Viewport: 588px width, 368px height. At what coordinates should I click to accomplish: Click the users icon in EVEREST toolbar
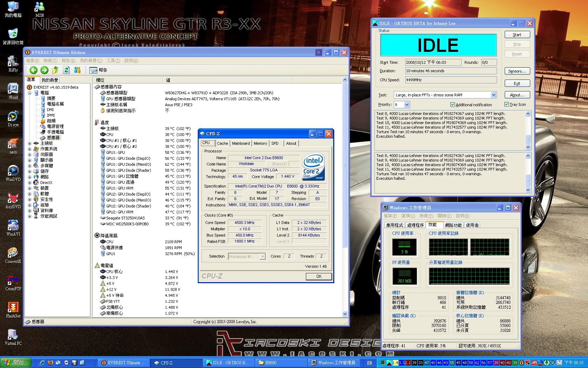point(77,70)
